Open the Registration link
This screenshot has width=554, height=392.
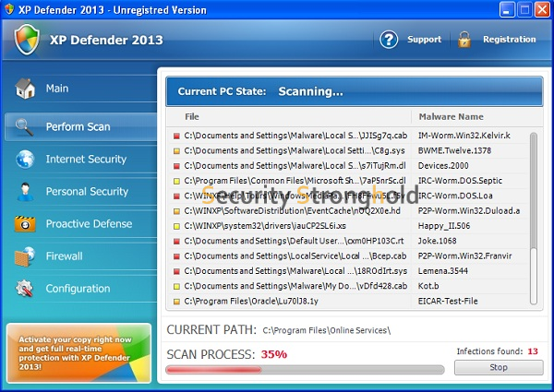coord(509,40)
